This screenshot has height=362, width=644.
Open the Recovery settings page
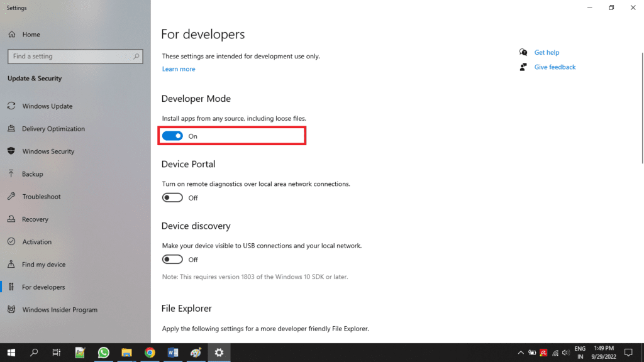tap(36, 219)
